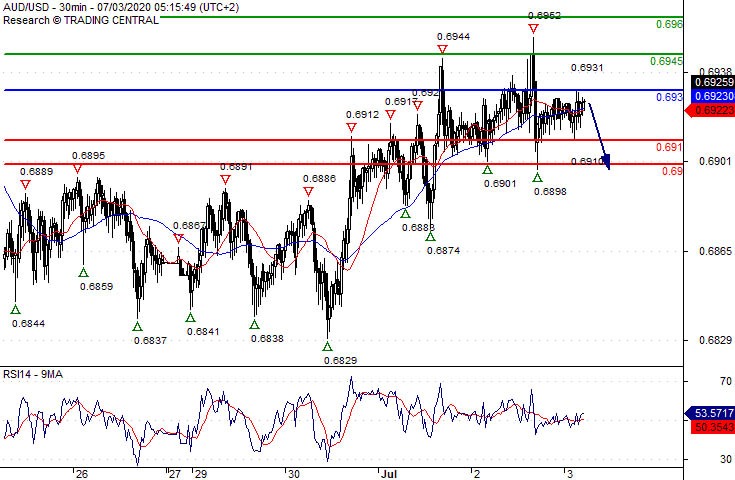Click the 0.6829 value on the right price axis
735x480 pixels.
coord(715,340)
